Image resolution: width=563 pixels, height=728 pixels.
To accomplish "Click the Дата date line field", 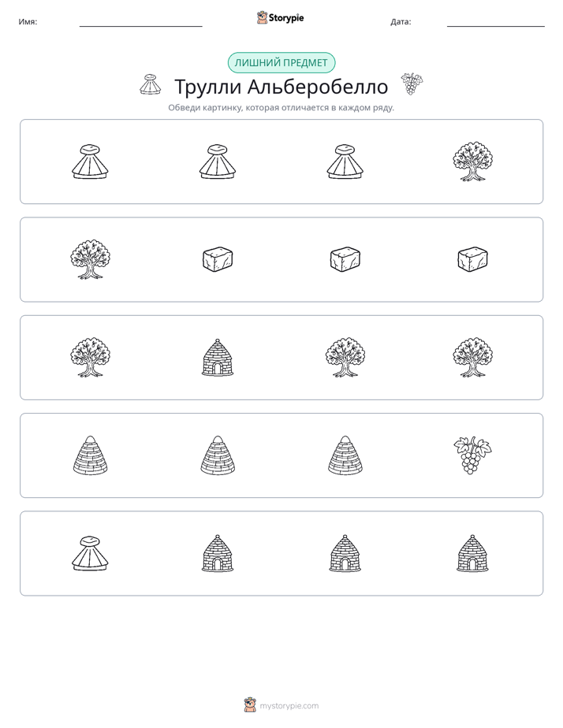I will (496, 22).
